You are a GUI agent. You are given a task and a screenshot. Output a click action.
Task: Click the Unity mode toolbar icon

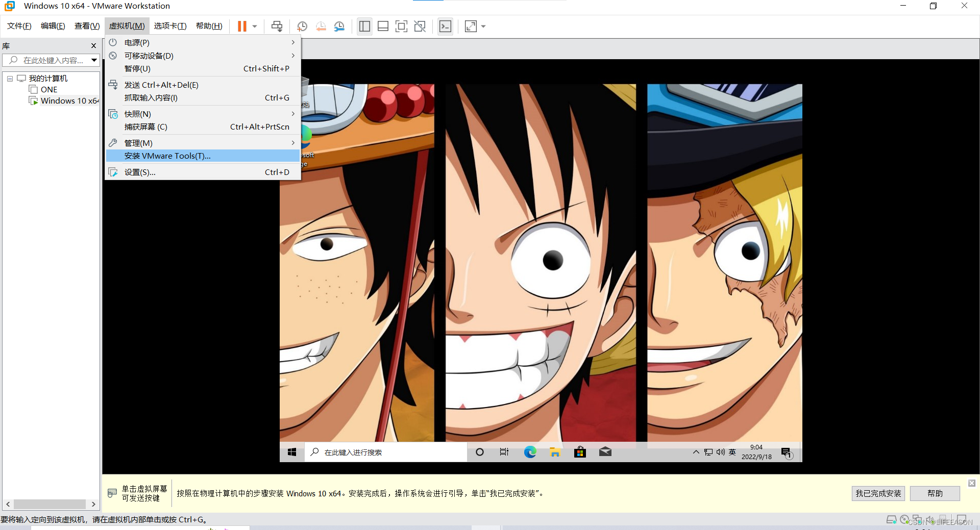420,26
